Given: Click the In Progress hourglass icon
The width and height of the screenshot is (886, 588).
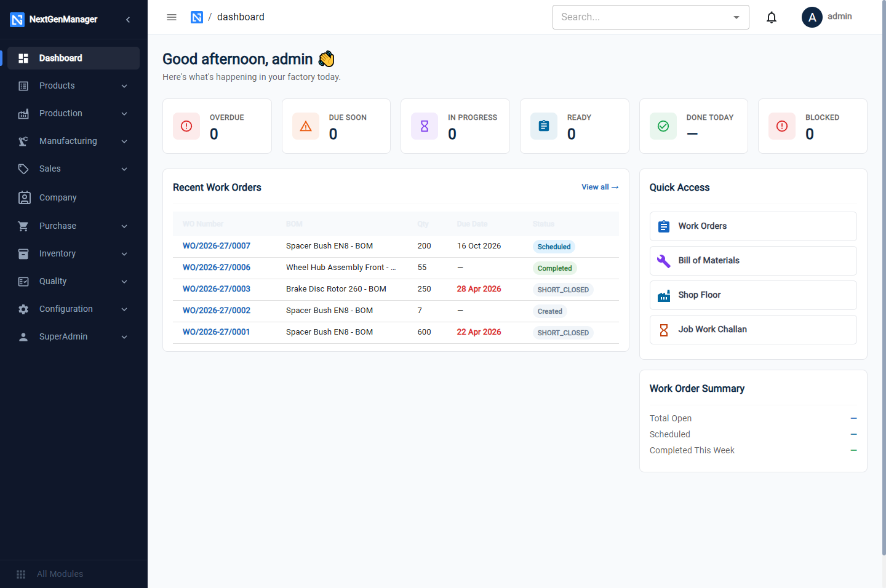Looking at the screenshot, I should click(425, 126).
